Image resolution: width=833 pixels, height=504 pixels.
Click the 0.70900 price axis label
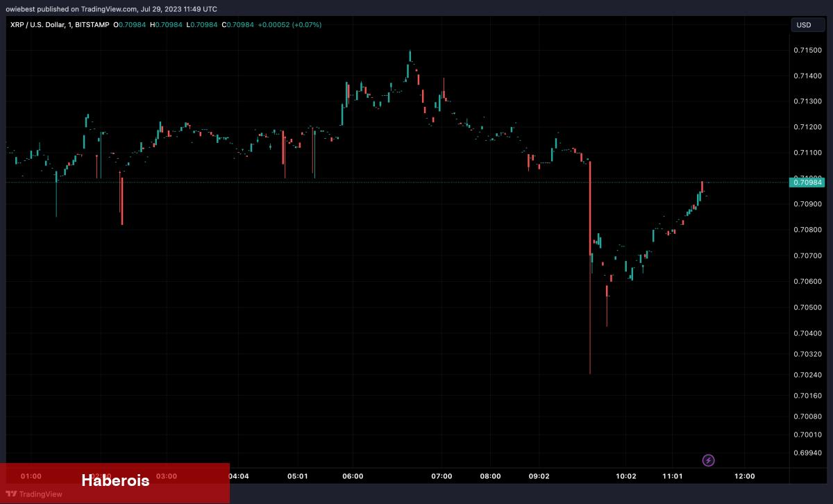[808, 204]
